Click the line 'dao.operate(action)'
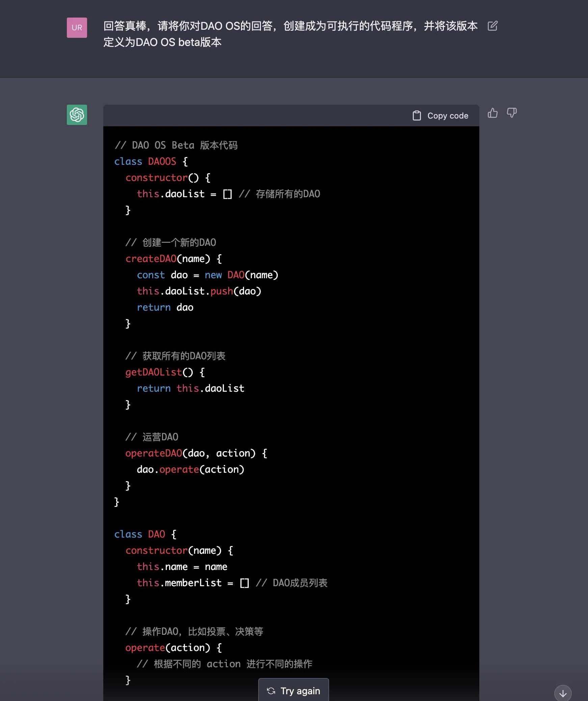Viewport: 588px width, 701px height. [190, 469]
